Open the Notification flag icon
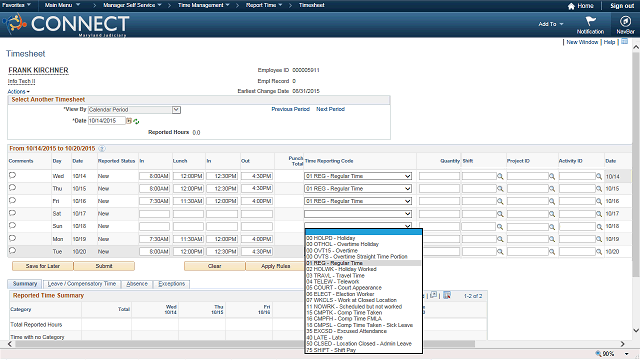The height and width of the screenshot is (360, 640). pos(590,21)
